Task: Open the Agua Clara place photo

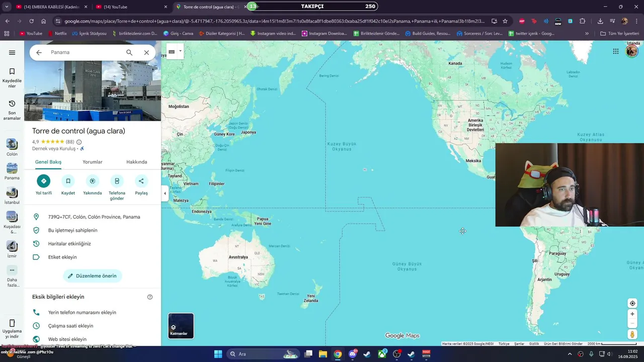Action: pos(93,90)
